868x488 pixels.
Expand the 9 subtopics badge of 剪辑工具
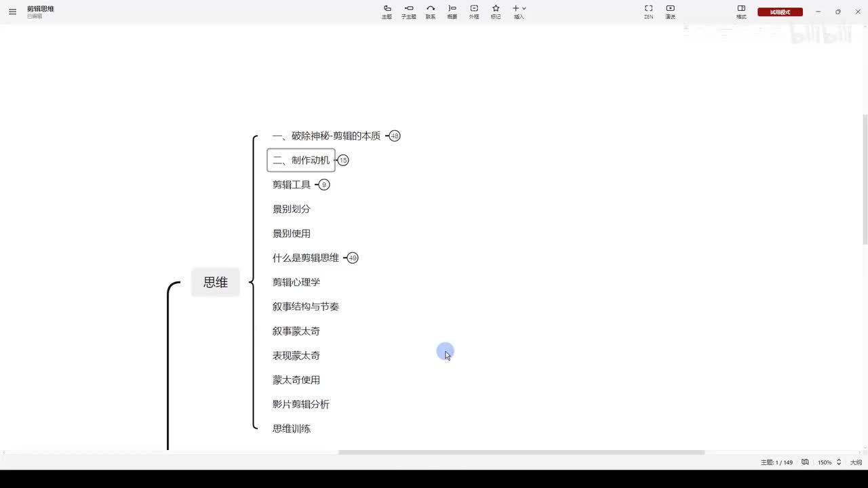coord(324,184)
